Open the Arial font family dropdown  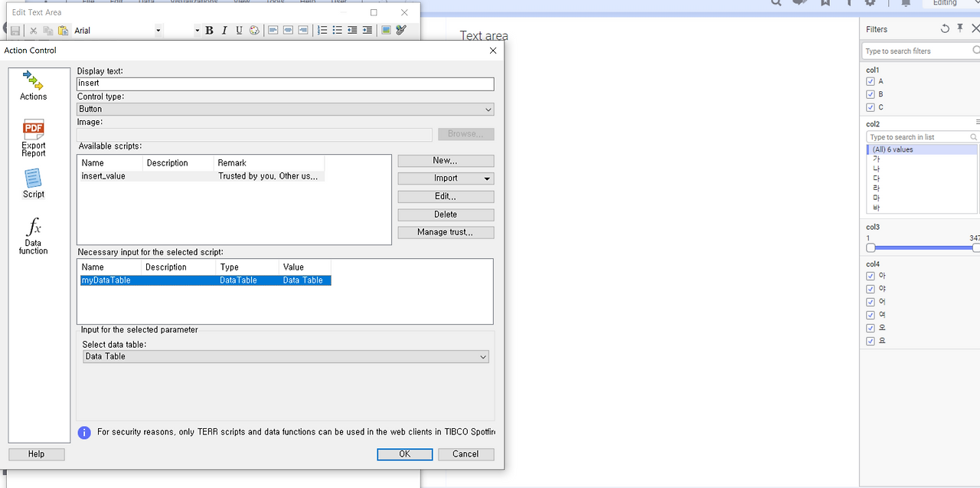[x=158, y=30]
